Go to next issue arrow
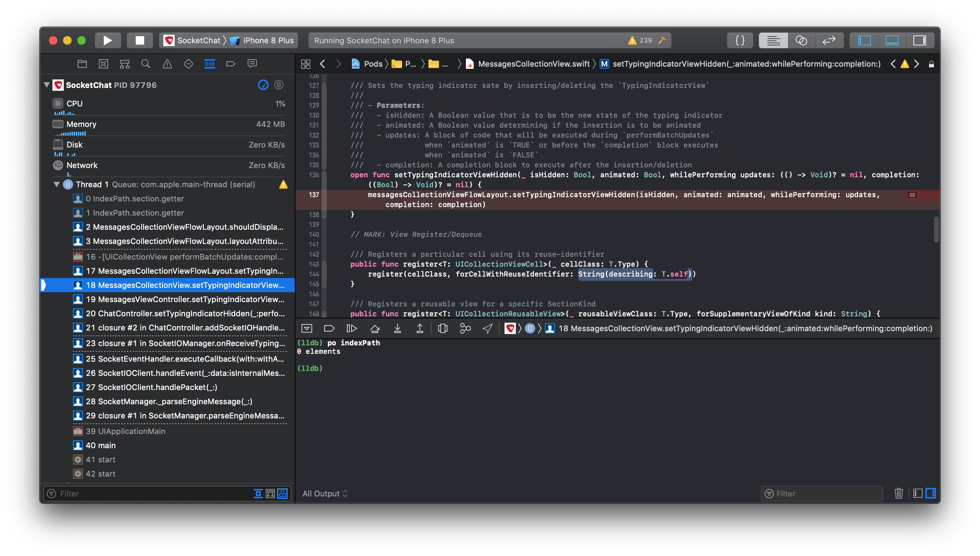Screen dimensions: 980x556 (916, 64)
